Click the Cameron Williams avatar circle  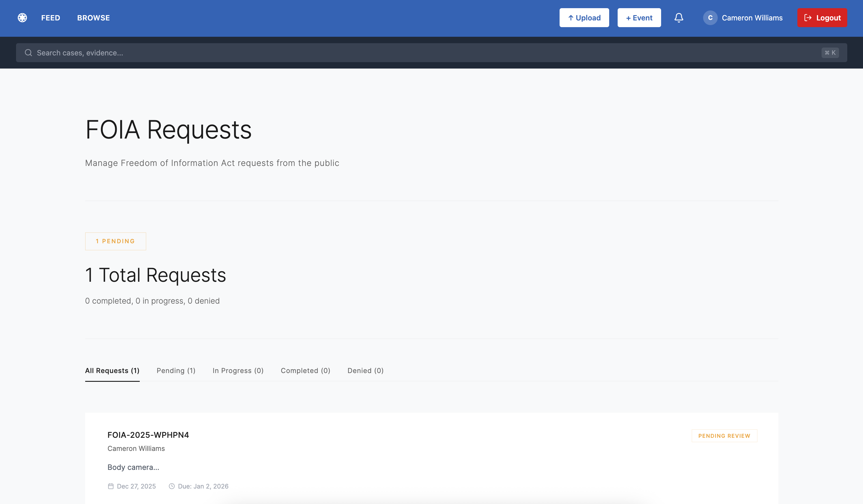pyautogui.click(x=710, y=17)
